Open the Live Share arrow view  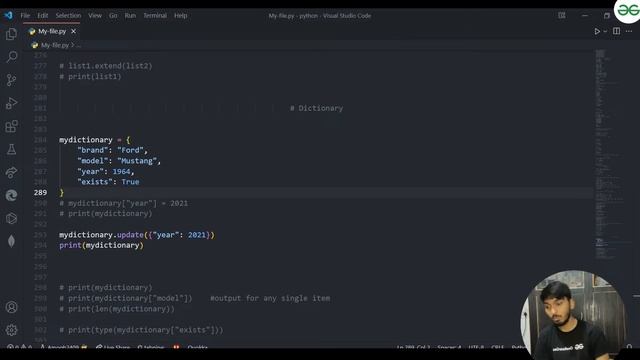click(x=11, y=172)
